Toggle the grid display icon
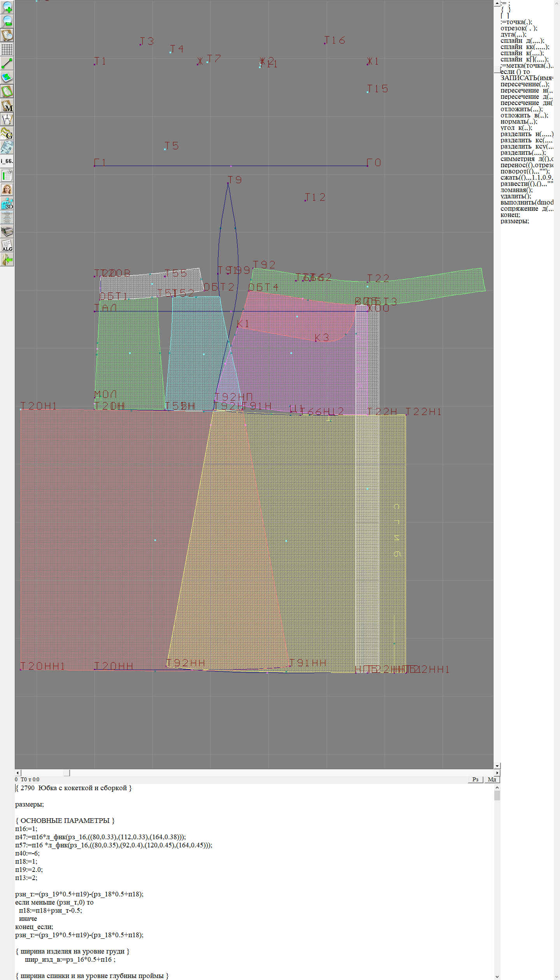The width and height of the screenshot is (560, 980). pyautogui.click(x=7, y=49)
